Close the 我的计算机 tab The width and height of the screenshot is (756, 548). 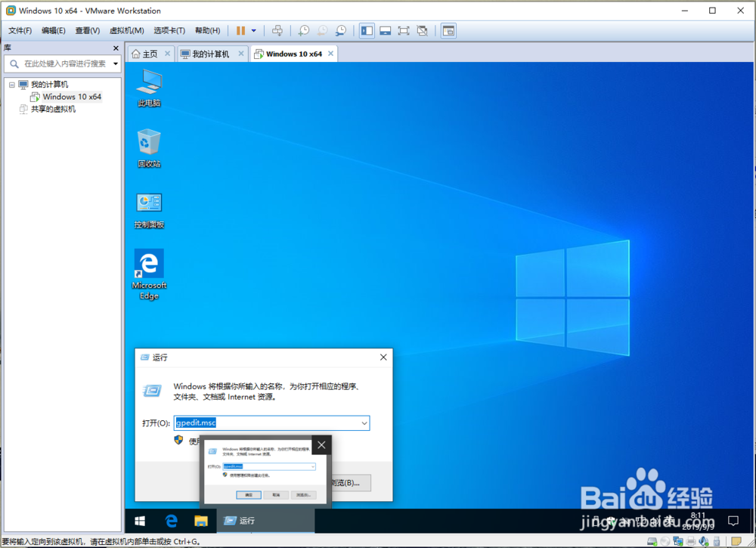[241, 54]
